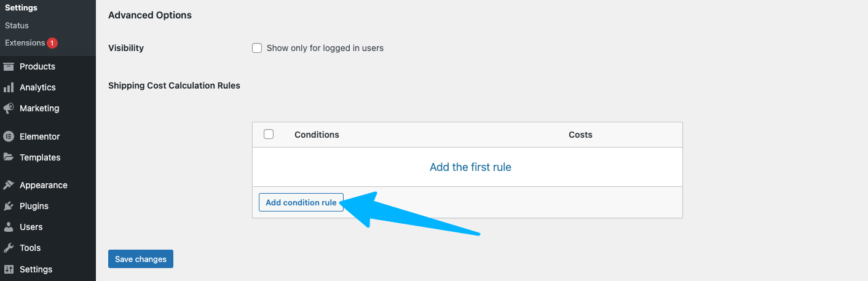This screenshot has height=281, width=868.
Task: Click the Add condition rule button
Action: 301,202
